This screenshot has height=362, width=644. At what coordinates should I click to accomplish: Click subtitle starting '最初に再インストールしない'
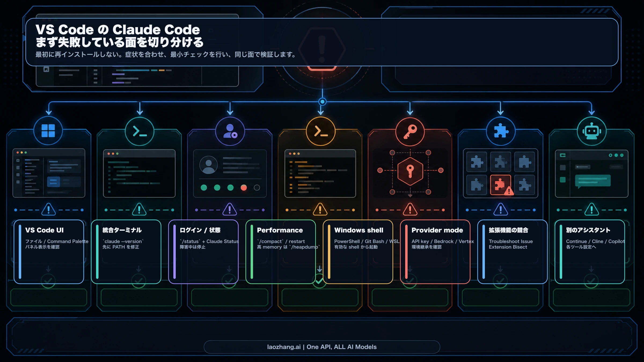(166, 54)
